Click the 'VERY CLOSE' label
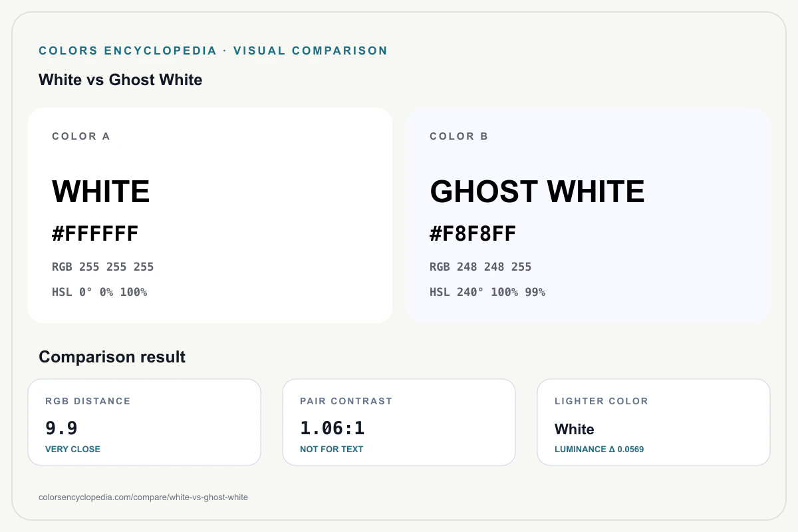This screenshot has height=532, width=798. coord(72,449)
